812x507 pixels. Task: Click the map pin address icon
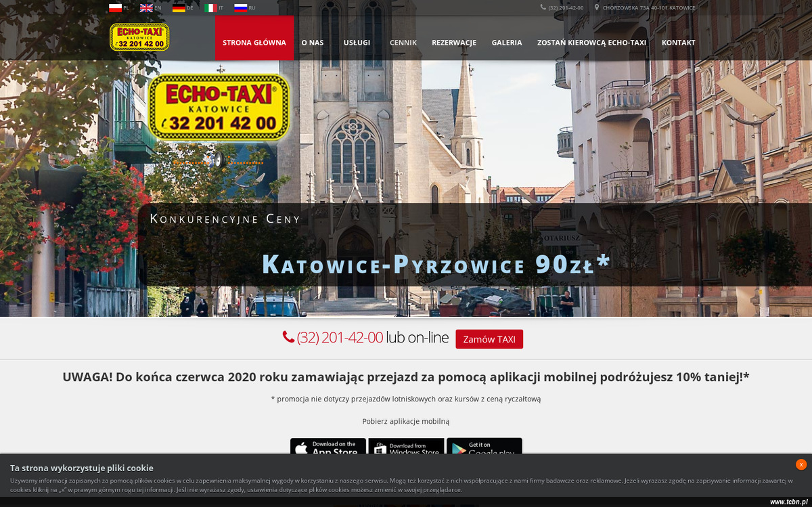(x=597, y=7)
